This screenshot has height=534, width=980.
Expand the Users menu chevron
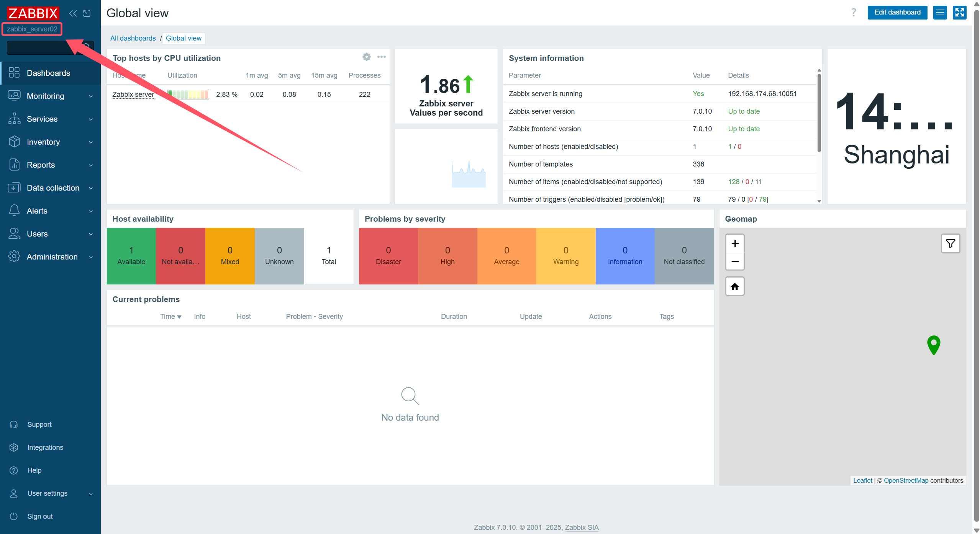click(91, 234)
